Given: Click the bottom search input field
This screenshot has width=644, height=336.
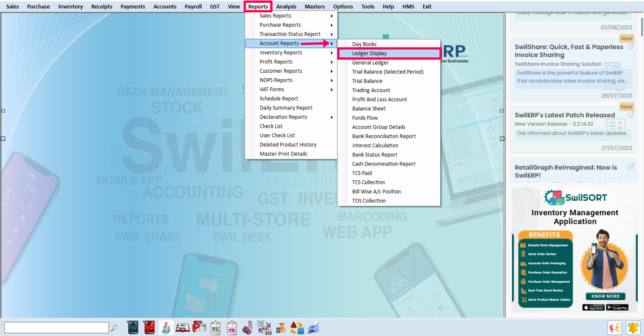Looking at the screenshot, I should (56, 328).
